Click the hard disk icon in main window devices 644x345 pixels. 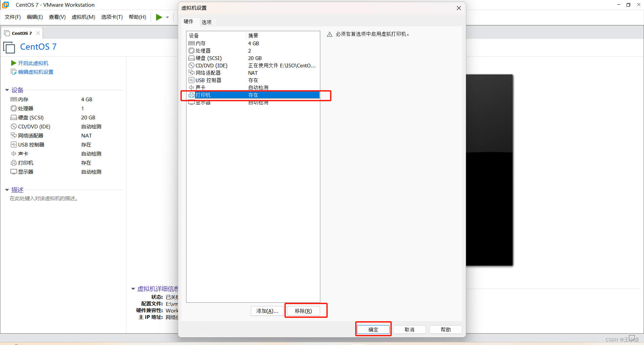(x=14, y=117)
